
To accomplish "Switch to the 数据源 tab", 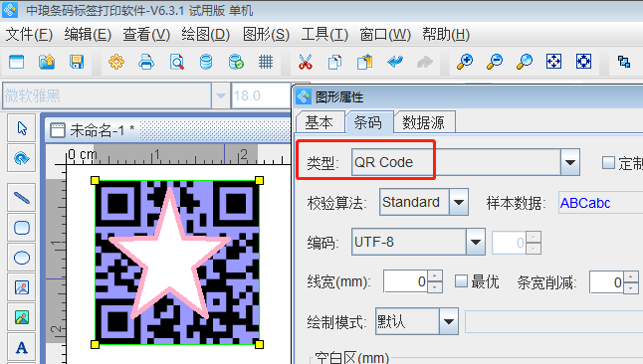I will pos(424,122).
